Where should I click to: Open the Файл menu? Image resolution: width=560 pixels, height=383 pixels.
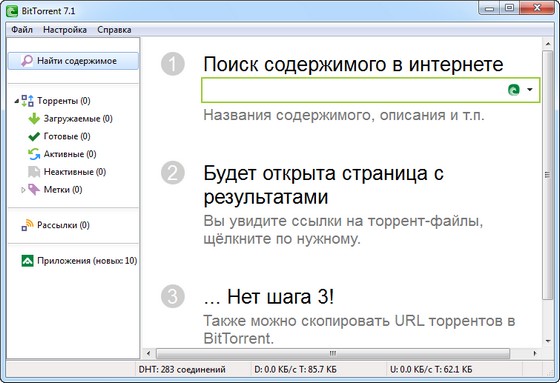click(22, 30)
